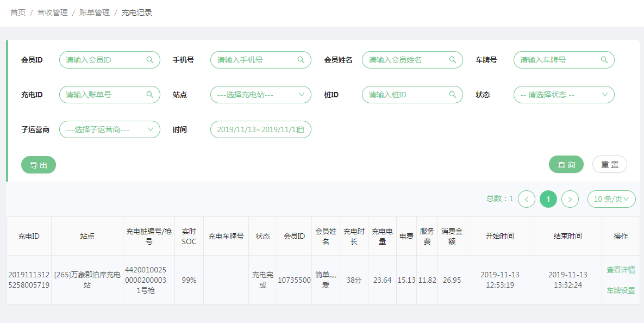Open 10条/页 page size dropdown
Image resolution: width=644 pixels, height=323 pixels.
pyautogui.click(x=611, y=200)
